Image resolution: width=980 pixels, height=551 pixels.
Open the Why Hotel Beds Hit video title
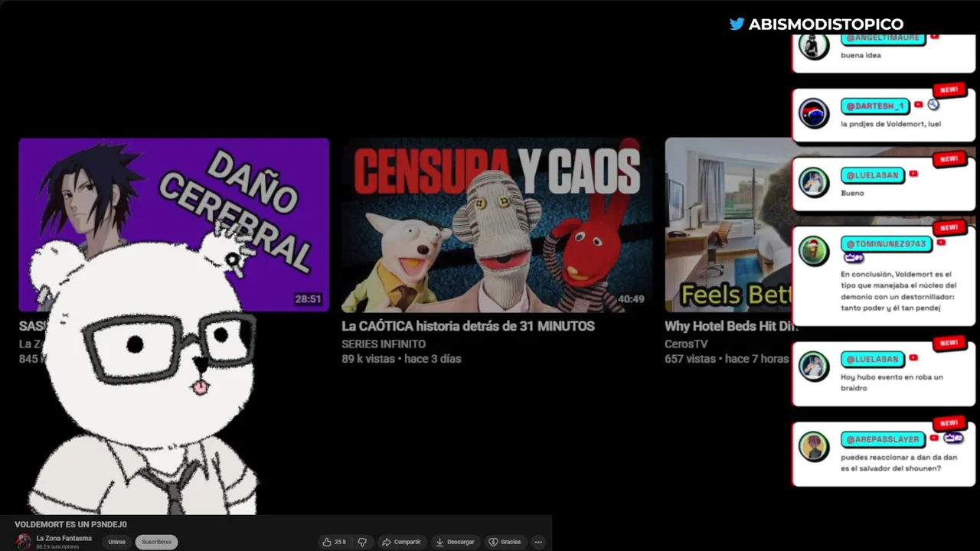click(x=730, y=326)
